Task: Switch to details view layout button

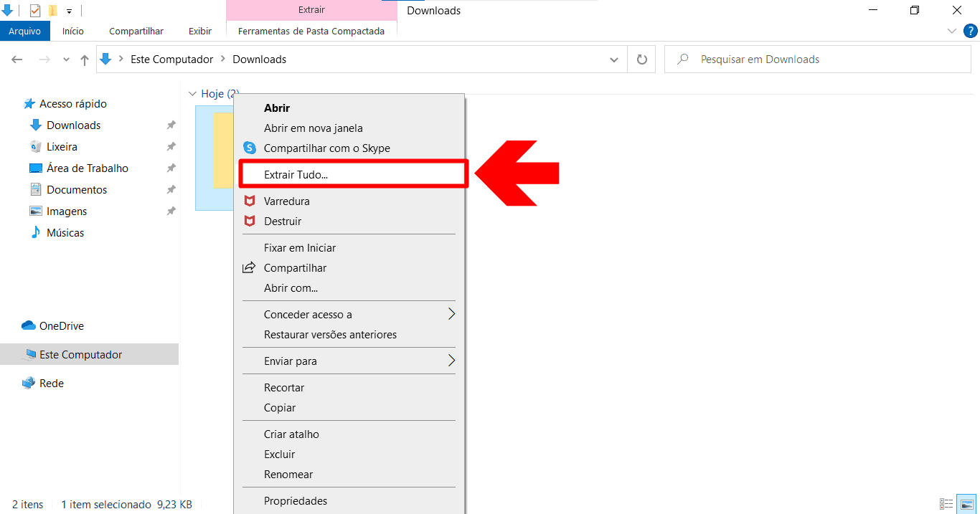Action: [x=946, y=505]
